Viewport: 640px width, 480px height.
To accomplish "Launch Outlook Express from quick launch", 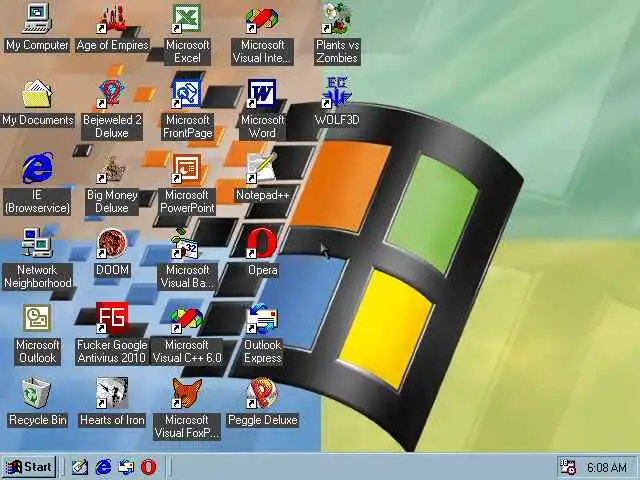I will 126,467.
